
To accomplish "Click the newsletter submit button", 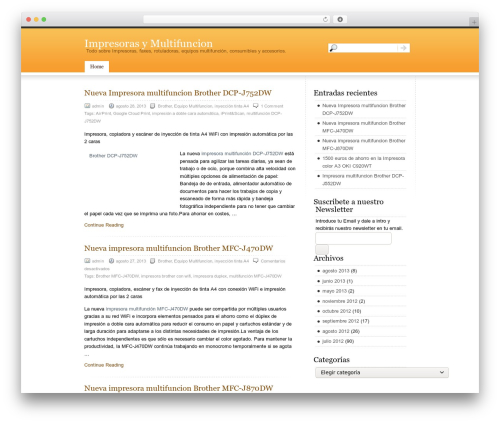I will click(x=322, y=250).
